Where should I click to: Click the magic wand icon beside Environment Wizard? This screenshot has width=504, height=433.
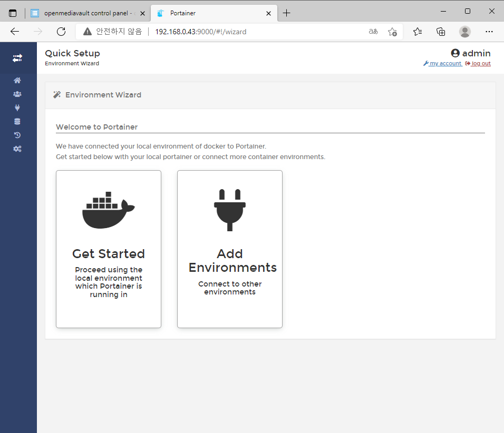point(57,95)
